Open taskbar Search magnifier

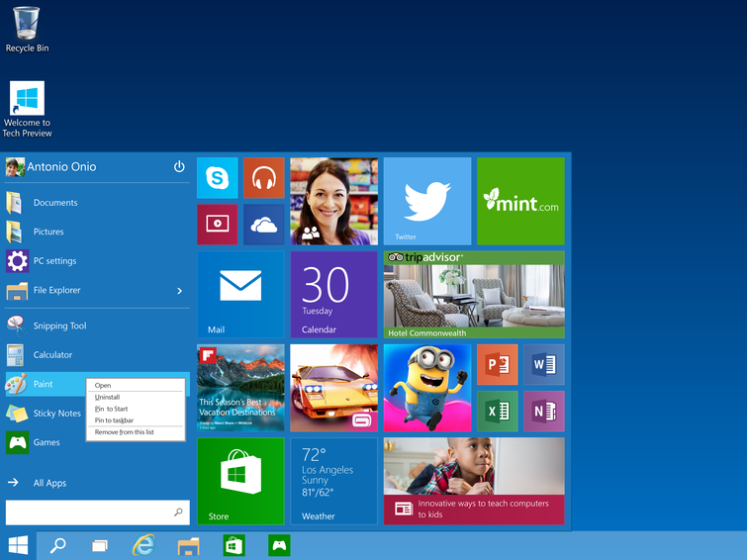tap(58, 545)
